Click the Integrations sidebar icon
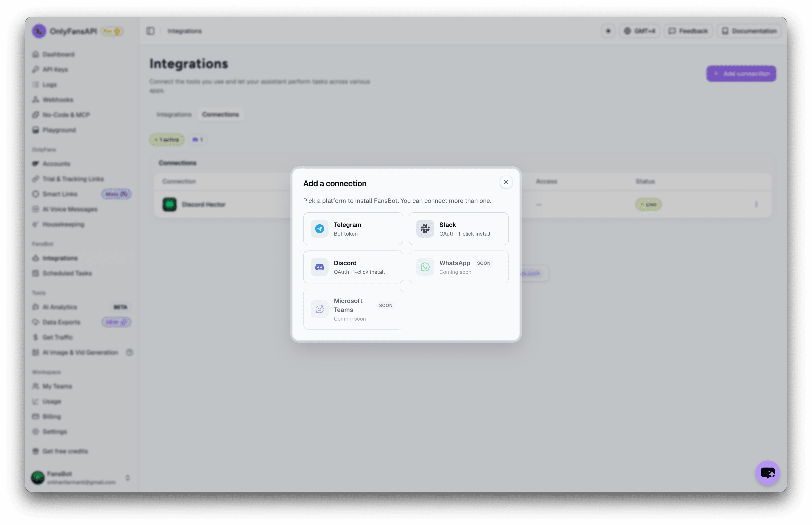The height and width of the screenshot is (525, 812). pos(35,258)
